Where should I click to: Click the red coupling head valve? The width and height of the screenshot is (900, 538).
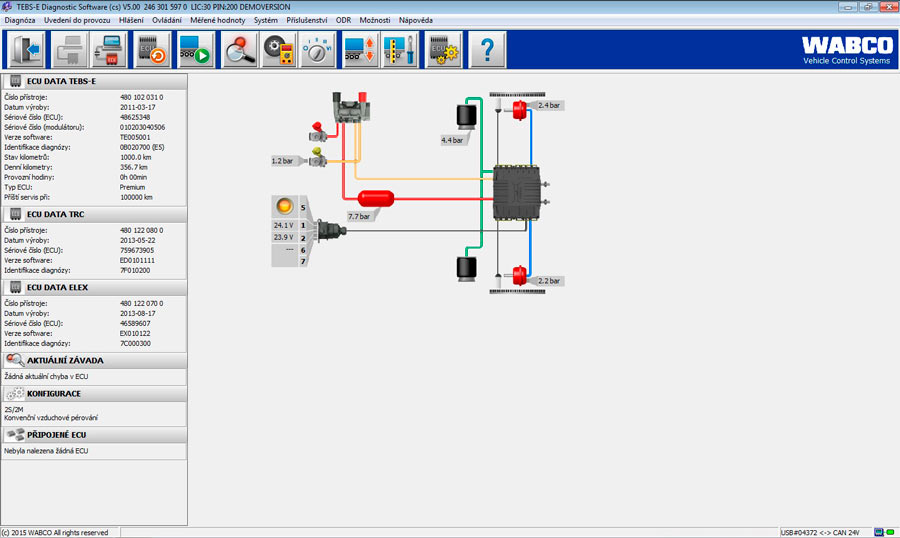click(317, 132)
